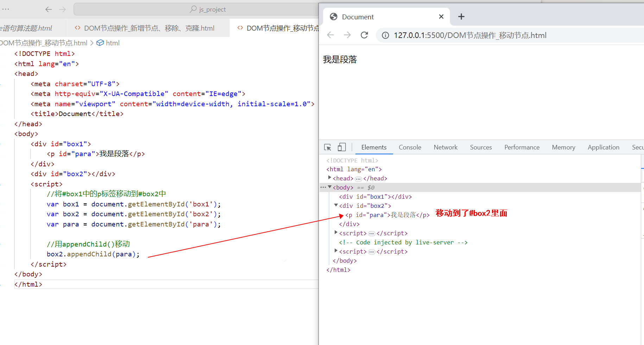This screenshot has height=345, width=644.
Task: Switch to the 语句算法题.html editor tab
Action: (x=26, y=28)
